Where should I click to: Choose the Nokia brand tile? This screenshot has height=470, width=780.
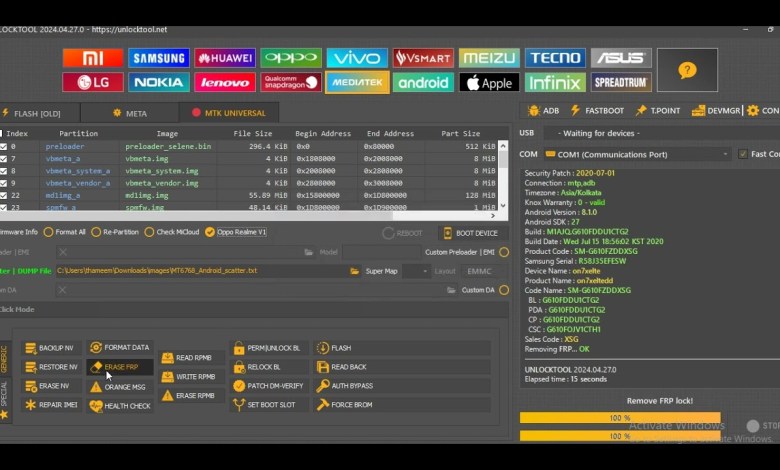click(x=159, y=82)
